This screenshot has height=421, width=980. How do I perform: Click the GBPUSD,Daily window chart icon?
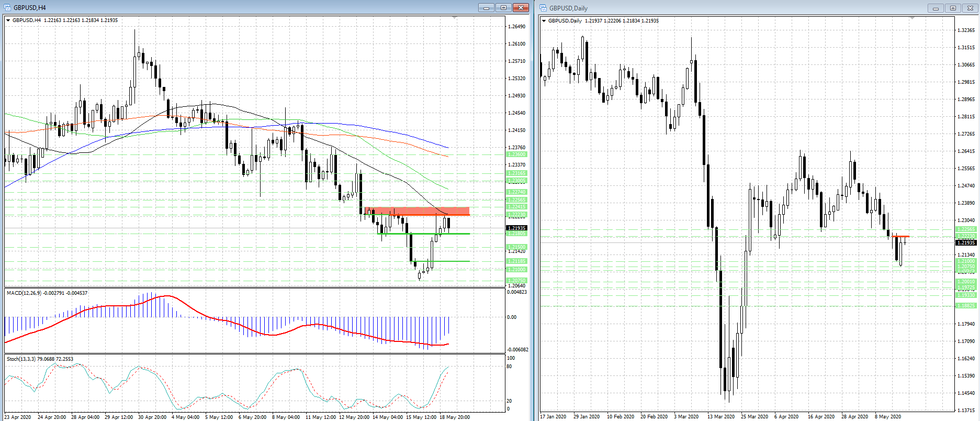[x=543, y=8]
